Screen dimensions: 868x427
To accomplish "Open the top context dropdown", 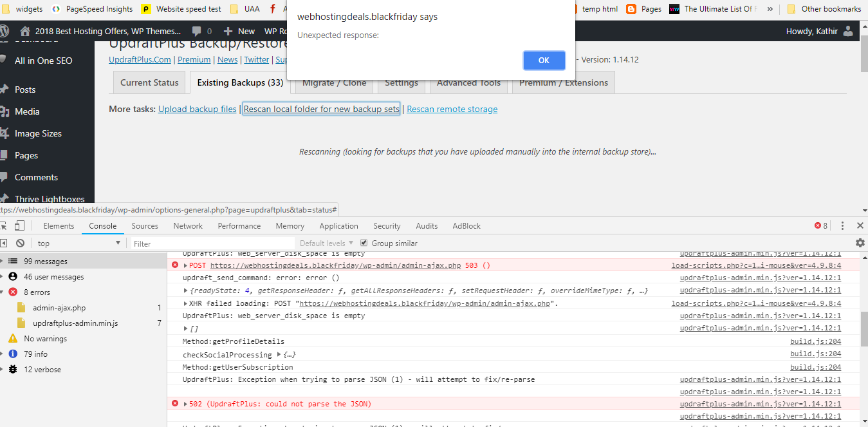I will pos(79,243).
